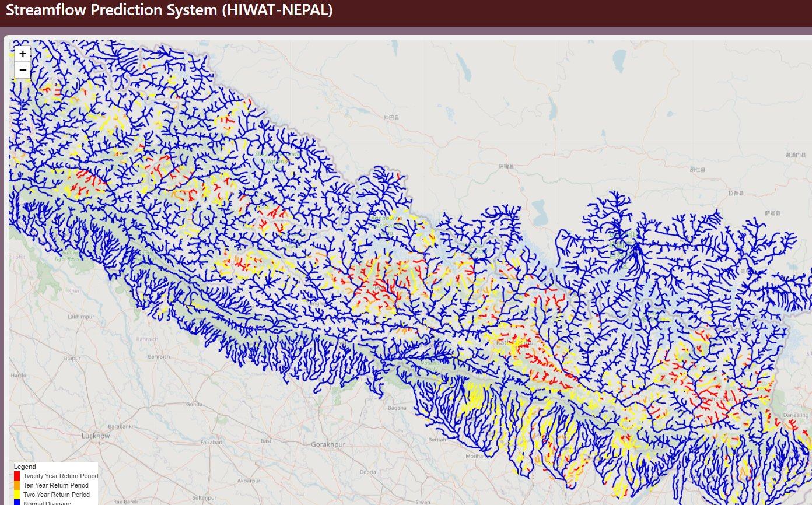Click the Darjeeling label on the map

point(794,415)
